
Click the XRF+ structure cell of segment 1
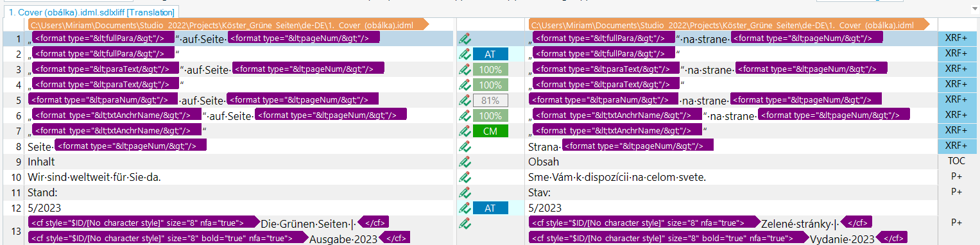956,38
